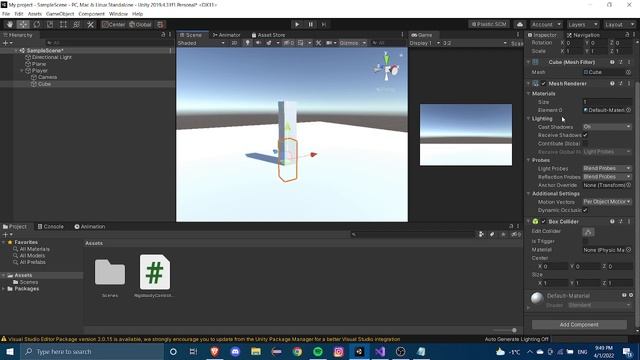Toggle Box Collider enabled checkbox

point(543,222)
